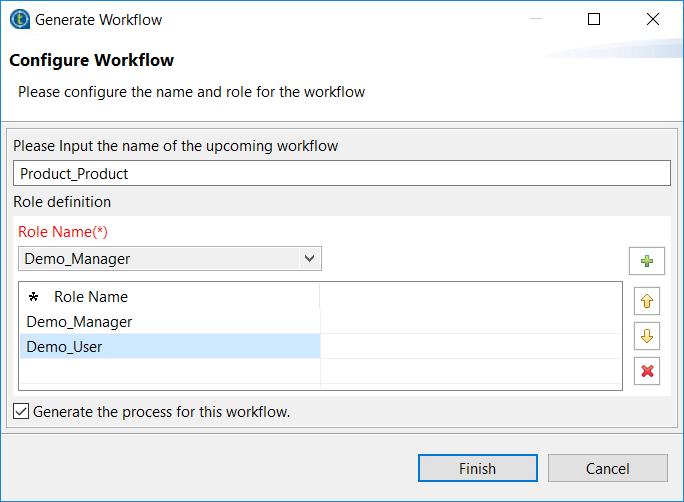Toggle Generate the process for this workflow checkbox
This screenshot has width=684, height=502.
point(21,411)
